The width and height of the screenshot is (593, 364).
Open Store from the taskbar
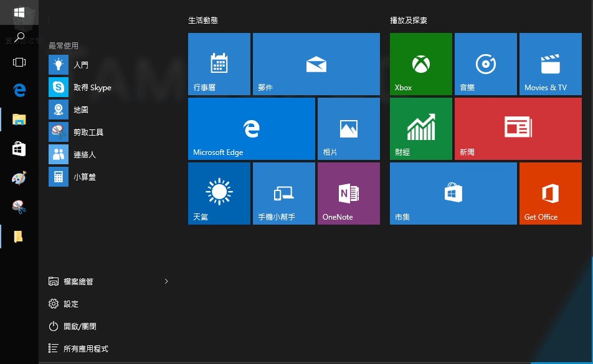coord(19,149)
